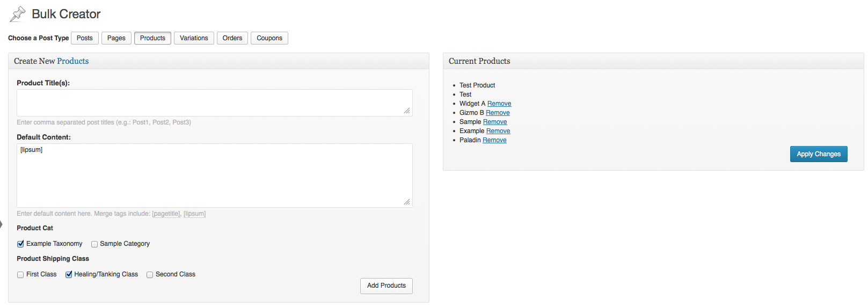Choose the Pages post type
Screen dimensions: 868x307
click(x=116, y=38)
